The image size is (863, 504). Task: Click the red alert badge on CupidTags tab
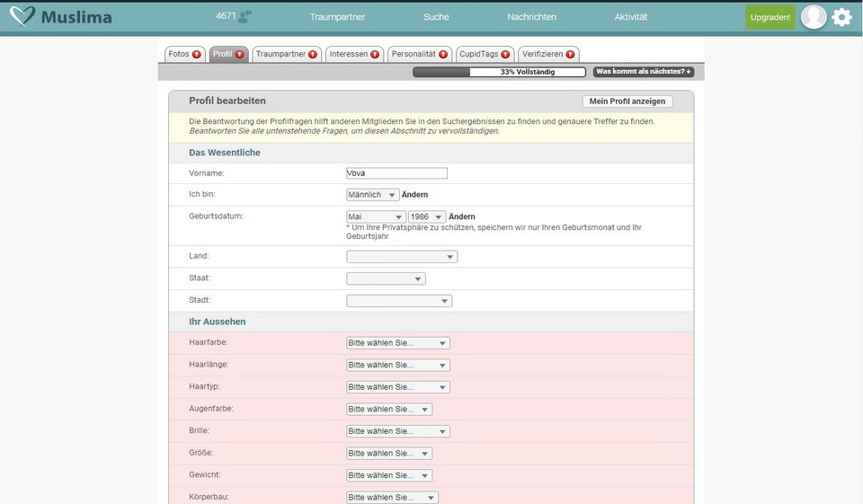pos(505,54)
